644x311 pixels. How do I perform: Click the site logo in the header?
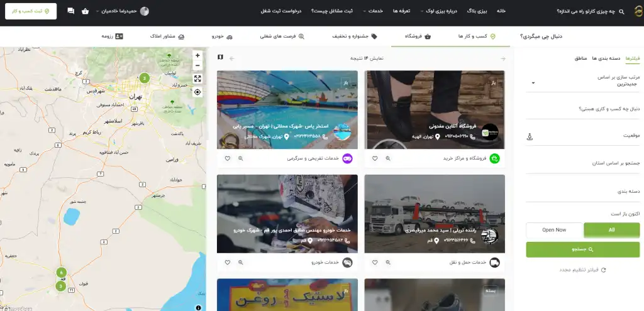point(638,11)
